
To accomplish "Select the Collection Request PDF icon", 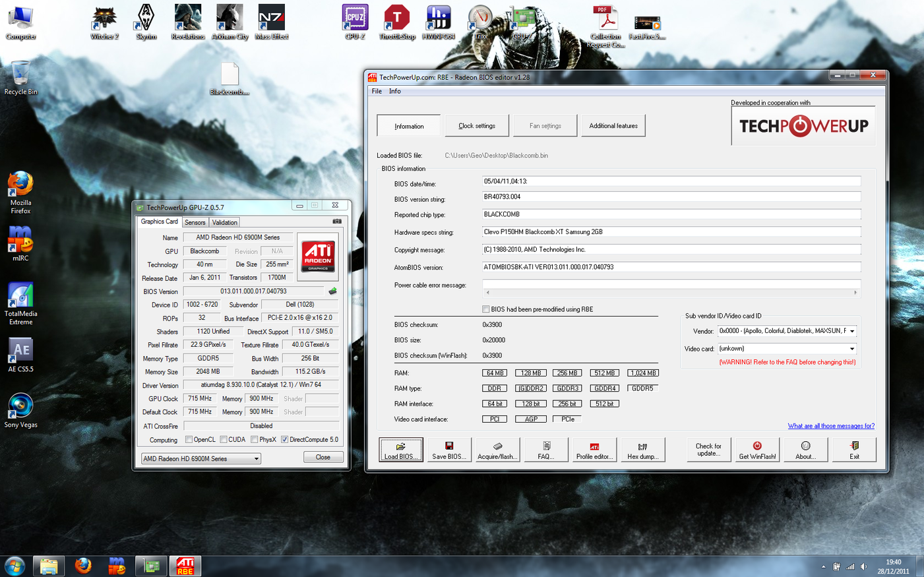I will (605, 26).
